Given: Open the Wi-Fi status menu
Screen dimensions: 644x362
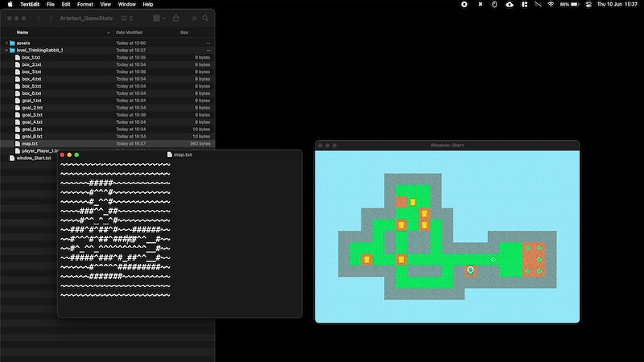Looking at the screenshot, I should pyautogui.click(x=551, y=4).
